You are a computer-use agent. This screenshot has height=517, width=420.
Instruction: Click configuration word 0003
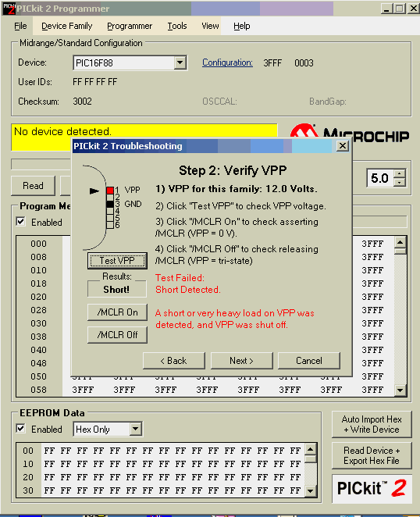[x=304, y=63]
